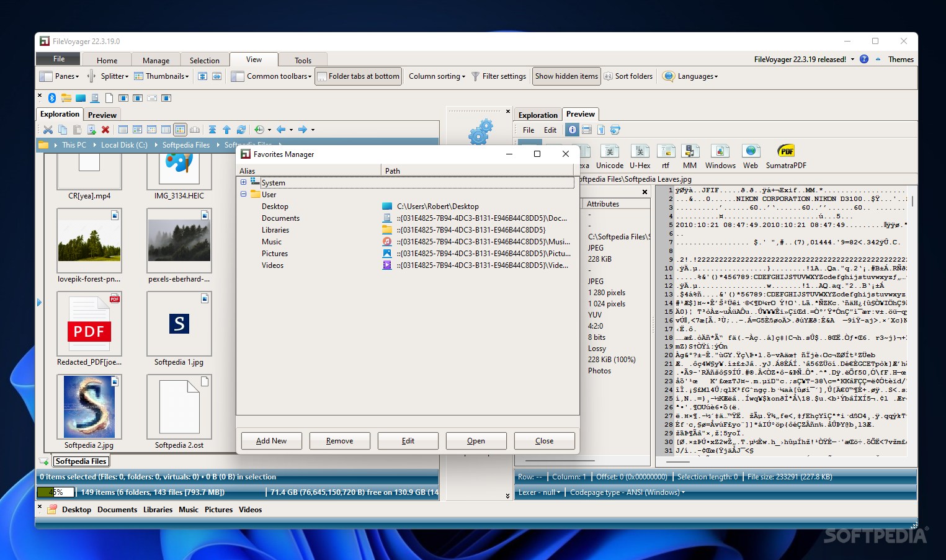The height and width of the screenshot is (560, 946).
Task: Click Local Disk (C:) in the breadcrumb path
Action: pyautogui.click(x=124, y=144)
